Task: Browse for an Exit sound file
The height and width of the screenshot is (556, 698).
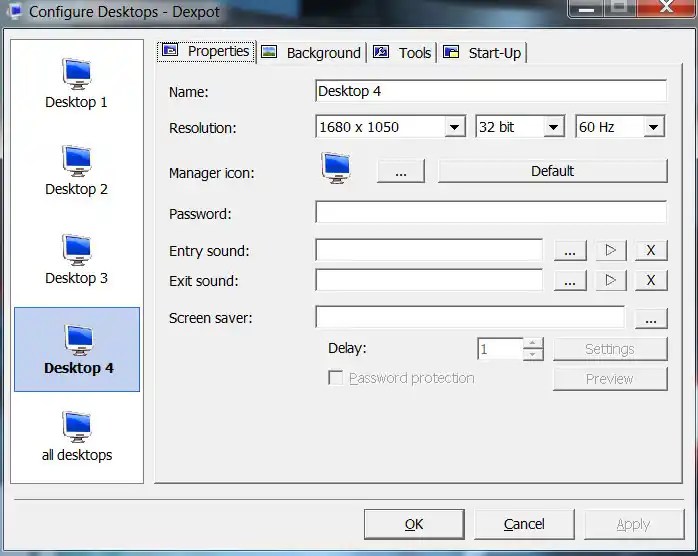Action: tap(570, 280)
